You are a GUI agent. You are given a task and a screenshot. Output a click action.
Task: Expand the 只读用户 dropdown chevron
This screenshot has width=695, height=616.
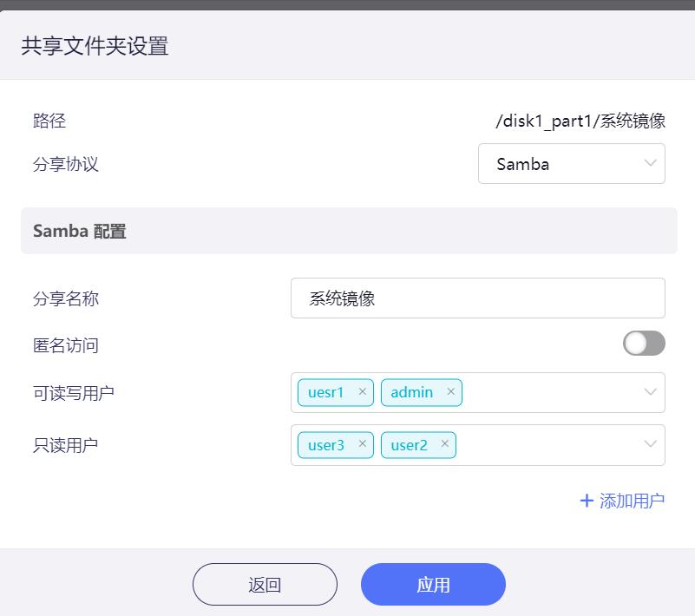649,444
